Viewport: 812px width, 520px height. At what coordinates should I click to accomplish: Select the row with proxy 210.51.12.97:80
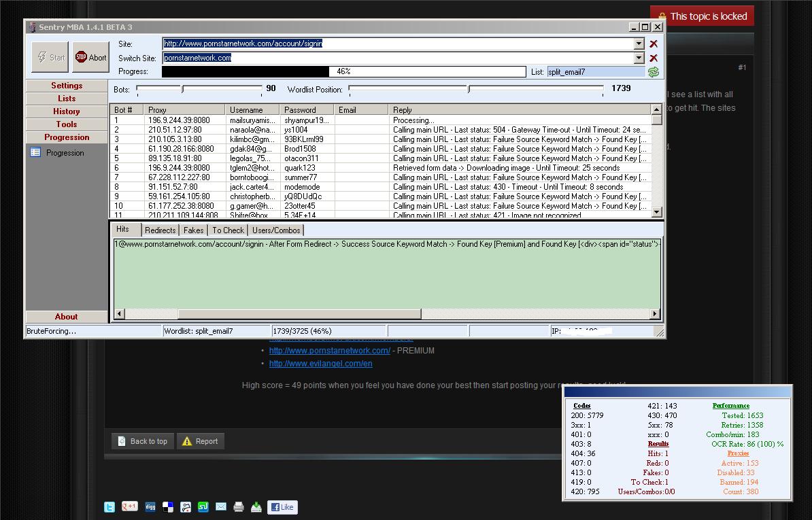coord(381,130)
